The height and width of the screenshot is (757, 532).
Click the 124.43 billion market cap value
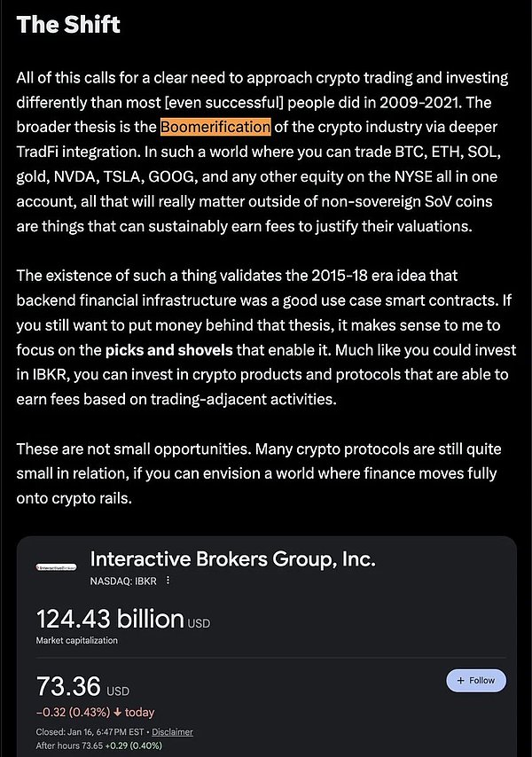coord(123,619)
